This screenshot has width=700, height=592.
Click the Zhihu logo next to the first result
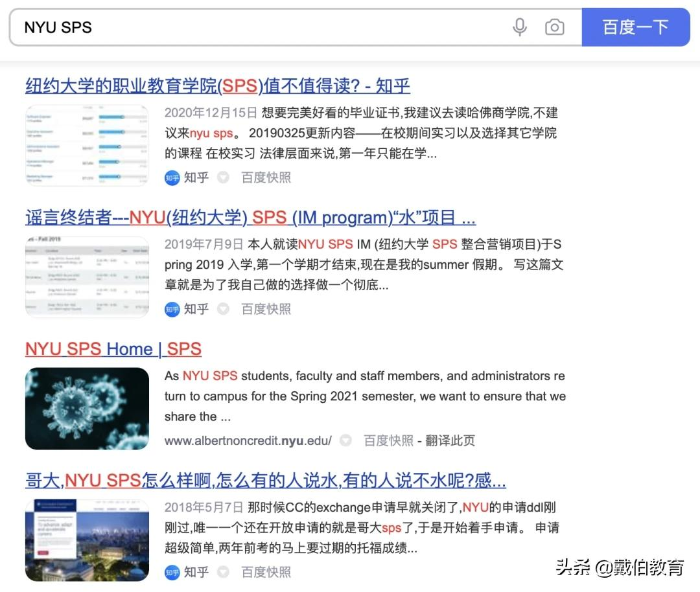click(172, 177)
